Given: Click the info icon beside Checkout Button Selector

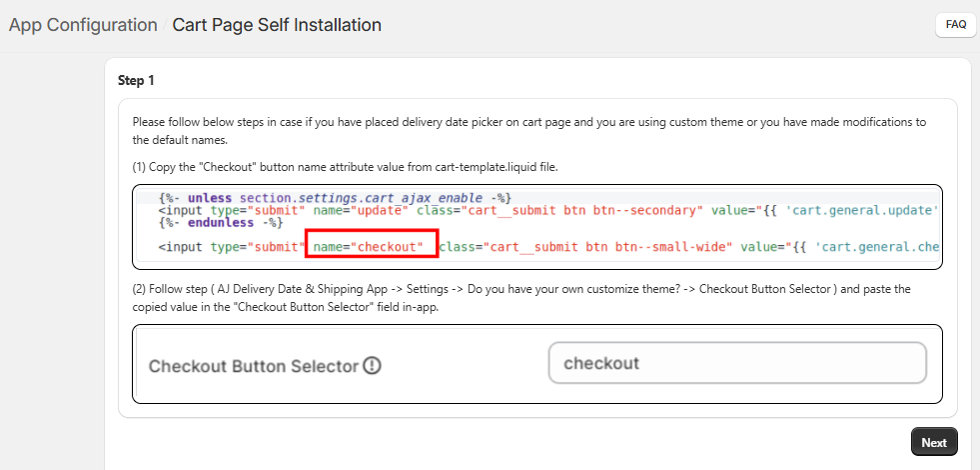Looking at the screenshot, I should [x=373, y=366].
